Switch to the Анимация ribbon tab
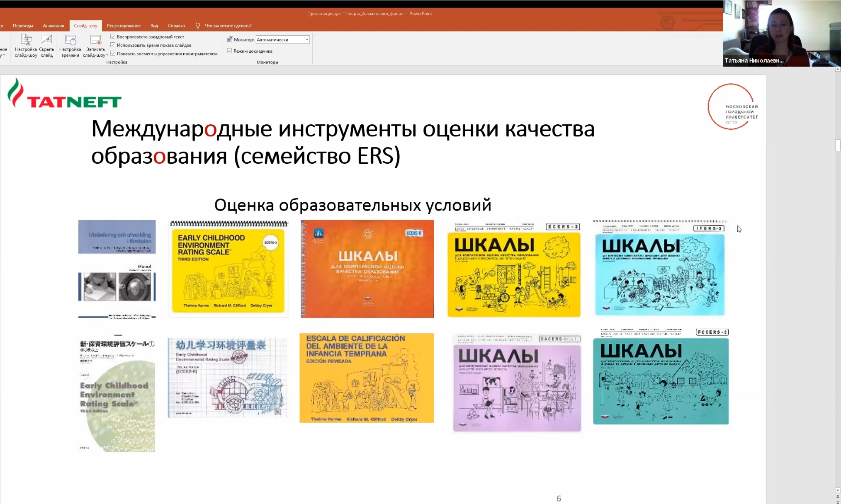841x504 pixels. (53, 26)
